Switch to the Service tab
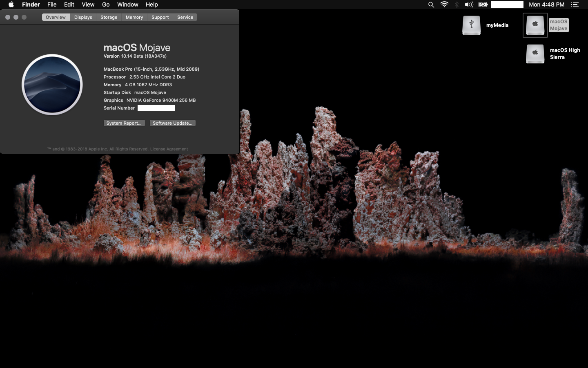 click(185, 17)
